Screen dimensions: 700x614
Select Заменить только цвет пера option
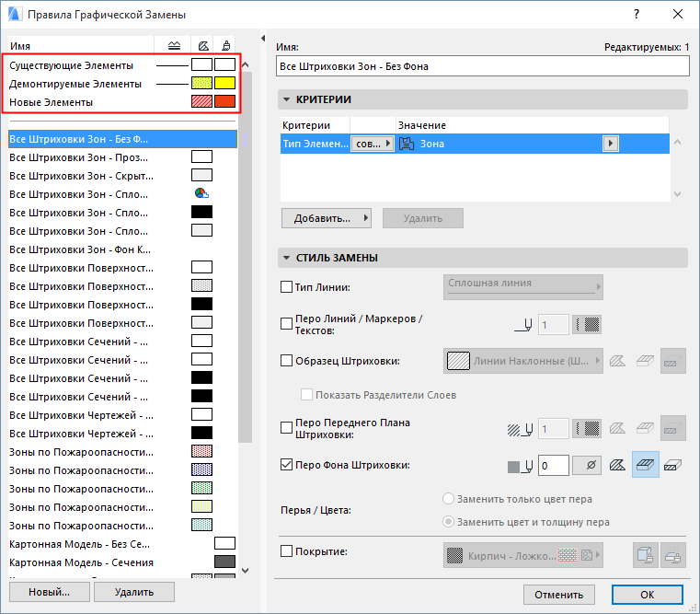(448, 499)
